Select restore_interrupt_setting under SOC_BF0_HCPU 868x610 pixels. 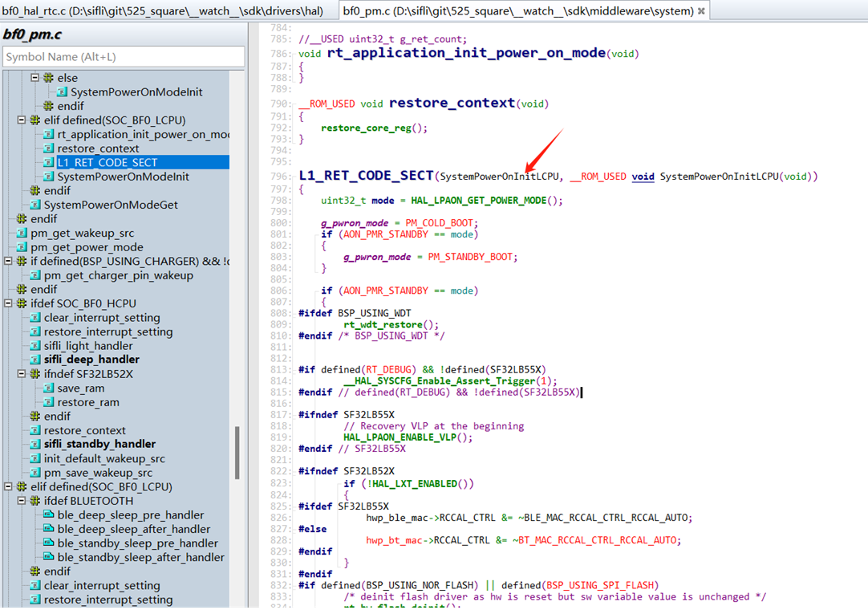(108, 331)
